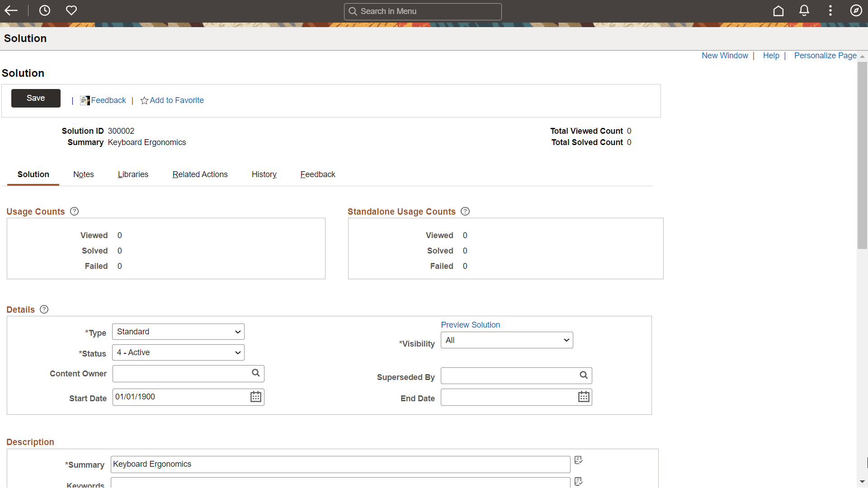Click the Save button
Image resolution: width=868 pixels, height=488 pixels.
pos(35,98)
